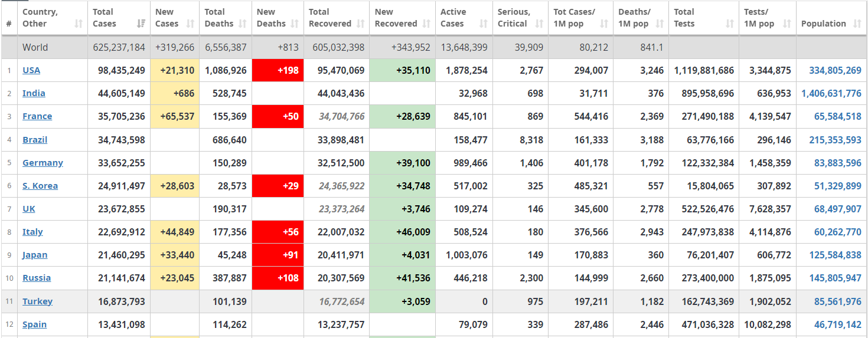Sort table by Deaths/1M pop sort arrows

(x=660, y=24)
